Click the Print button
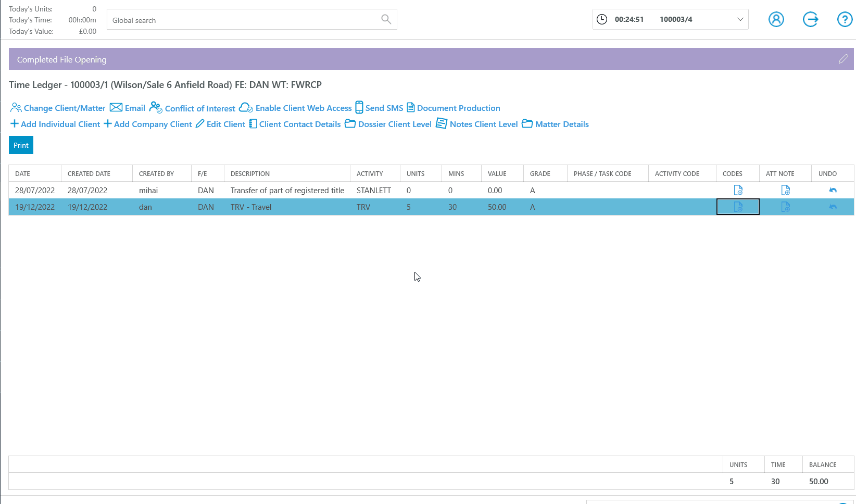Image resolution: width=856 pixels, height=504 pixels. click(x=21, y=145)
